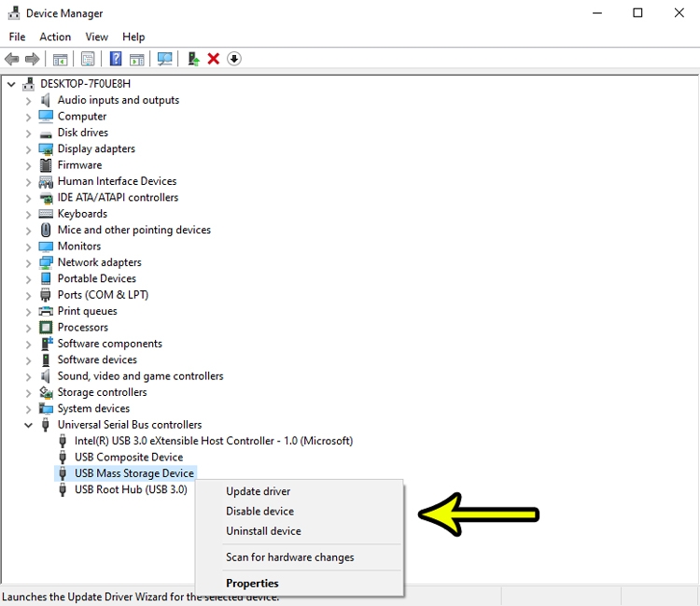Choose Update driver from context menu

tap(299, 491)
